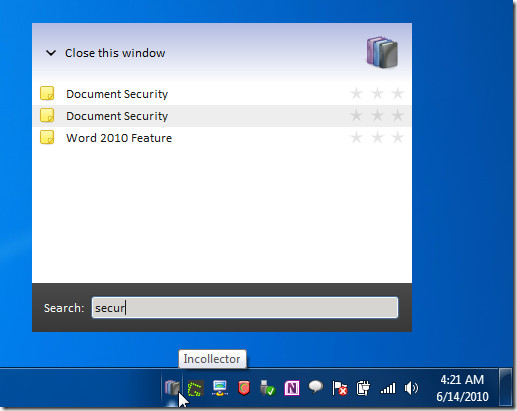Viewport: 517px width, 411px height.
Task: Open the volume speaker tray icon
Action: (x=411, y=388)
